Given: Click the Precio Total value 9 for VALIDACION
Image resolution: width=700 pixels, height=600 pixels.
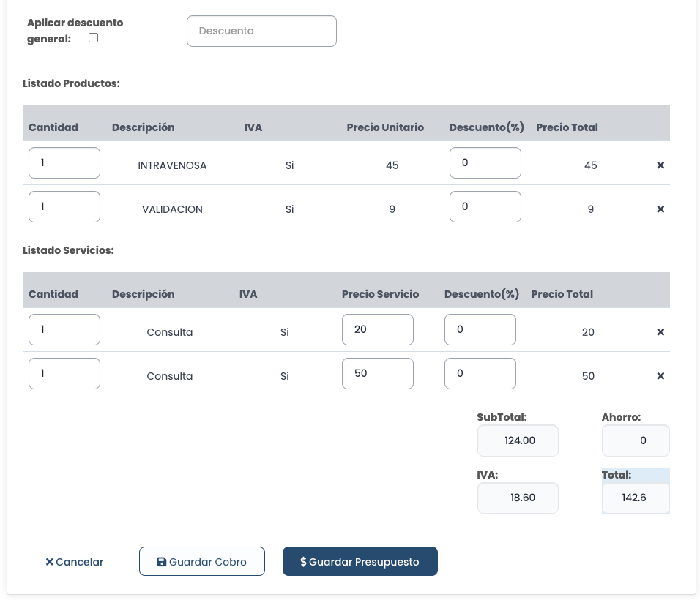Looking at the screenshot, I should [591, 209].
